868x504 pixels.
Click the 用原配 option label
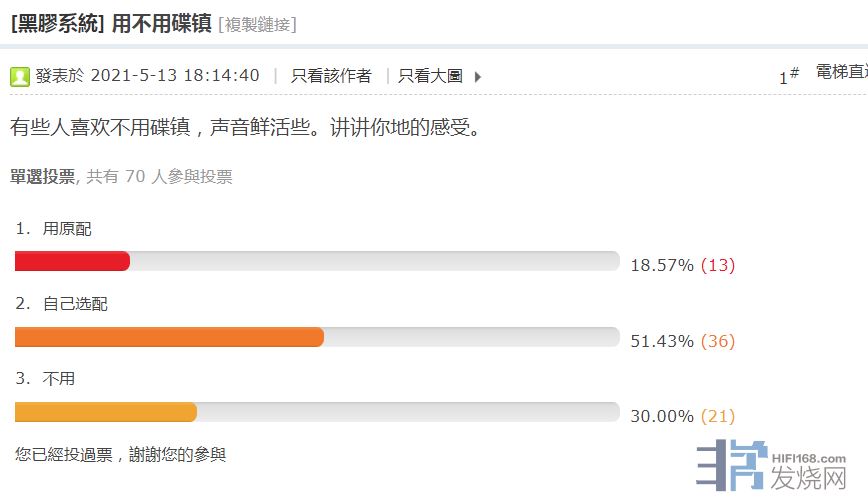pos(67,229)
